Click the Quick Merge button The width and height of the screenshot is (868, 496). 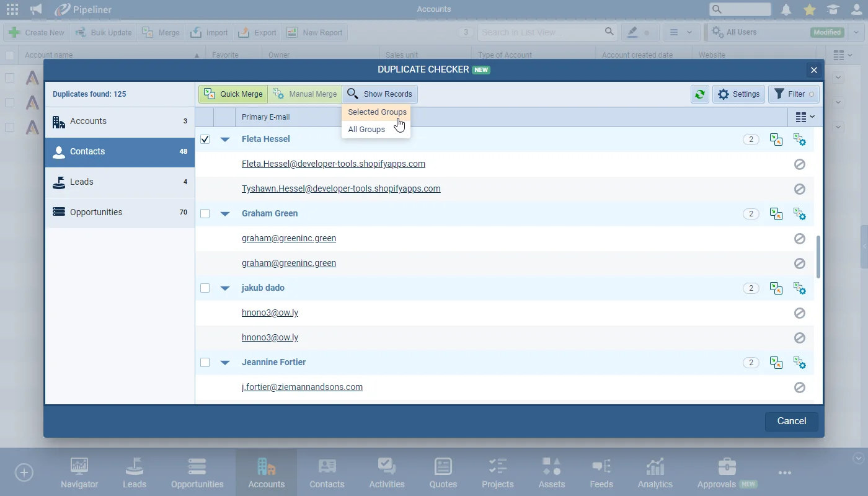point(233,94)
